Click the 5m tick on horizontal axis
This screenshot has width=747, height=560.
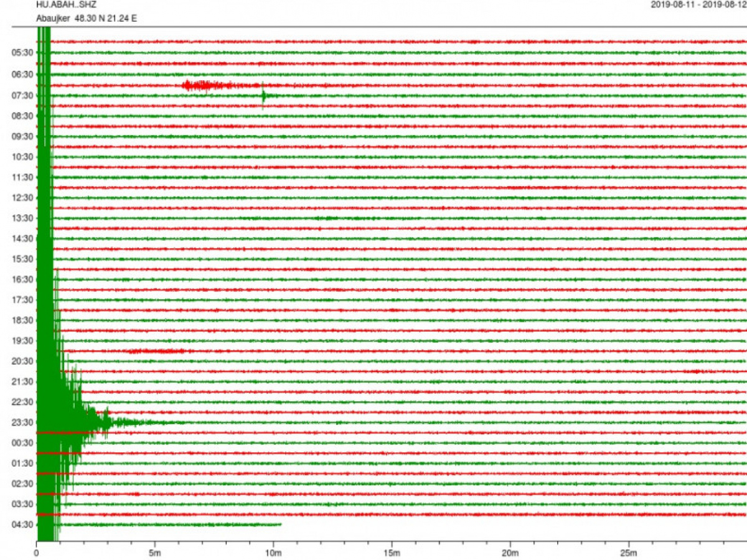click(x=155, y=553)
